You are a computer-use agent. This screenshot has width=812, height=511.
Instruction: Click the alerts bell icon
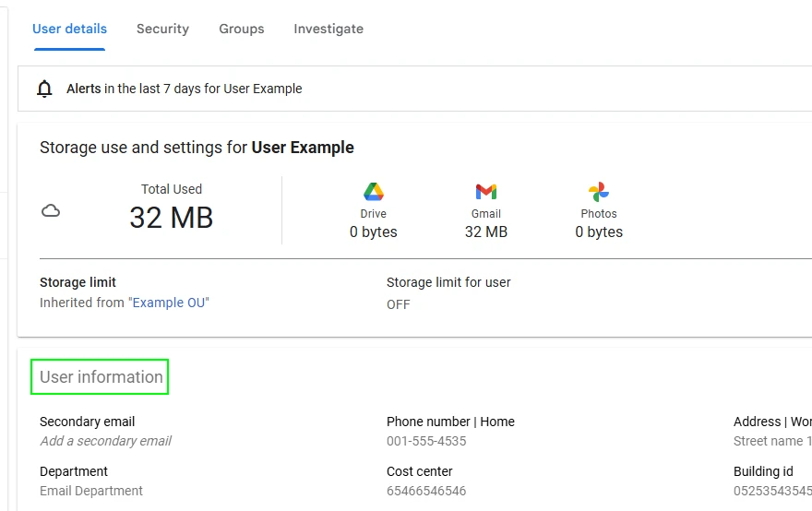(44, 89)
